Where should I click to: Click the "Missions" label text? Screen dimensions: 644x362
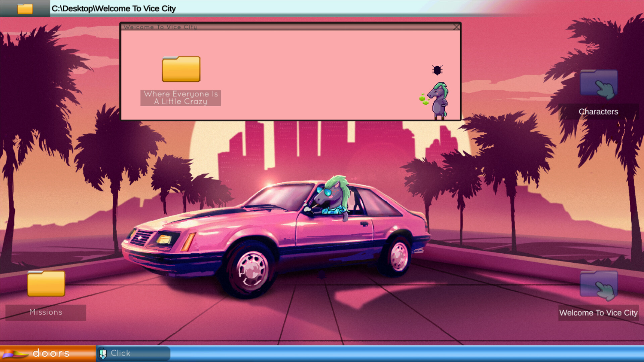[46, 312]
